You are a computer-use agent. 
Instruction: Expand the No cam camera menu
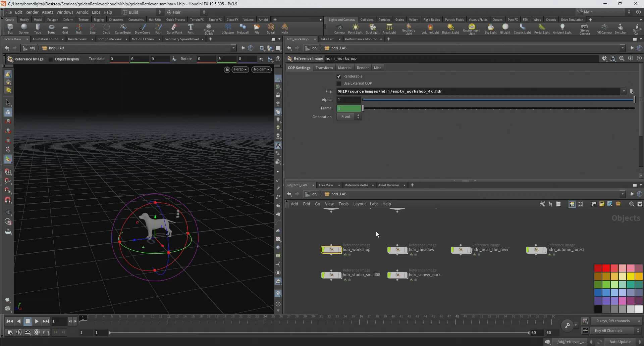point(261,69)
